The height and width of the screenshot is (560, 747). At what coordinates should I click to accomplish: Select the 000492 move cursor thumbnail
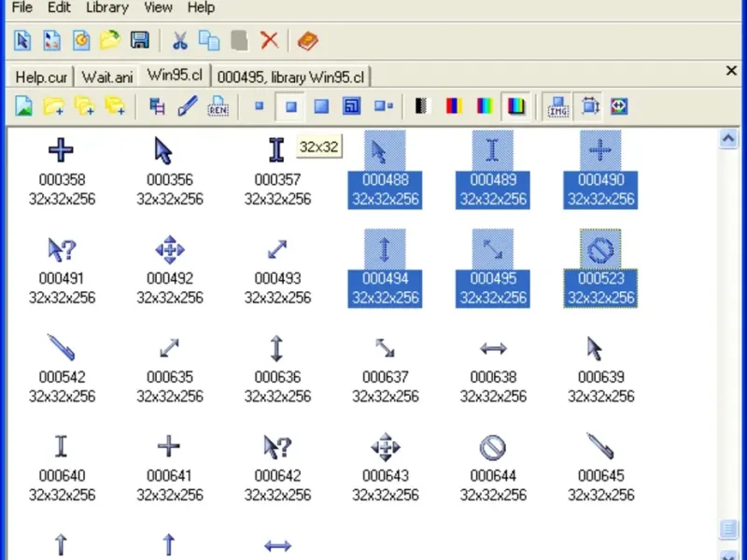pos(169,250)
